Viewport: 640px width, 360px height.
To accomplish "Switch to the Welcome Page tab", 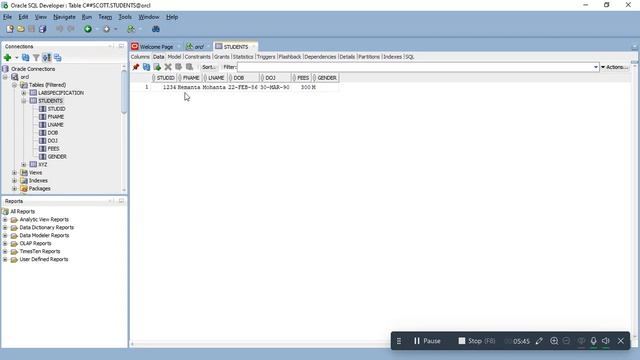I will (x=156, y=47).
